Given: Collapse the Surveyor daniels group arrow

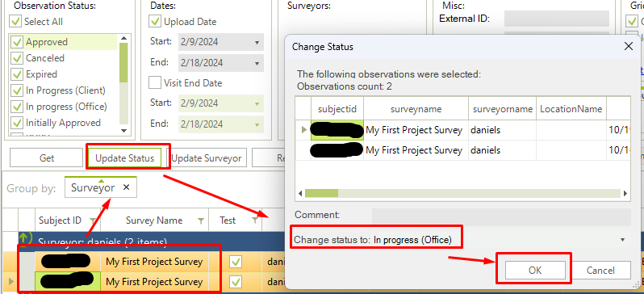Looking at the screenshot, I should [x=24, y=239].
